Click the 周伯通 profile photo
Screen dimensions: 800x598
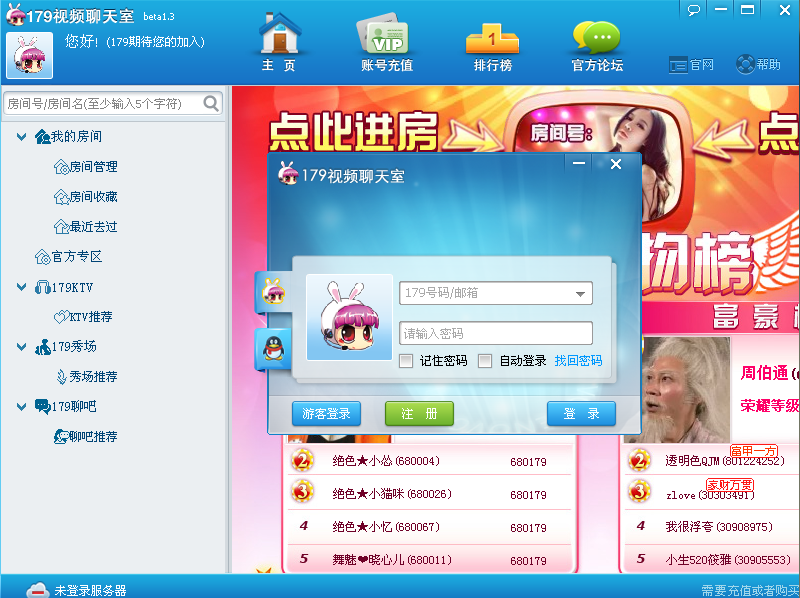[x=686, y=389]
